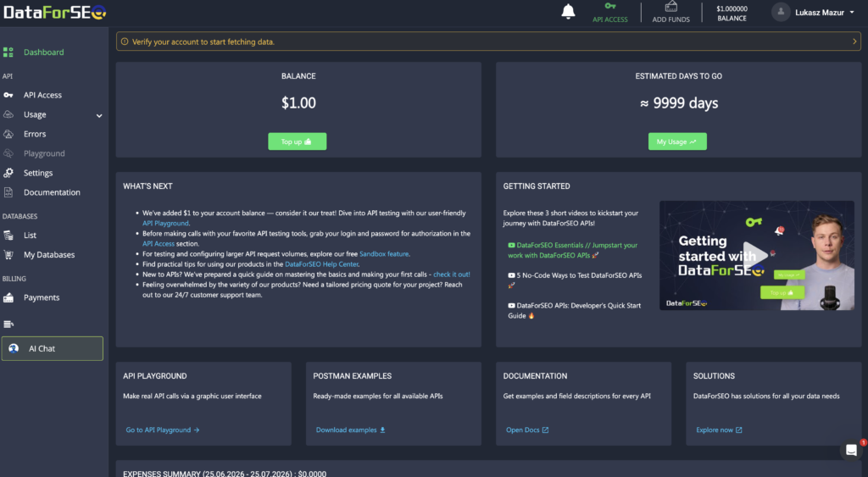The width and height of the screenshot is (868, 477).
Task: Play the Getting started video
Action: (755, 254)
